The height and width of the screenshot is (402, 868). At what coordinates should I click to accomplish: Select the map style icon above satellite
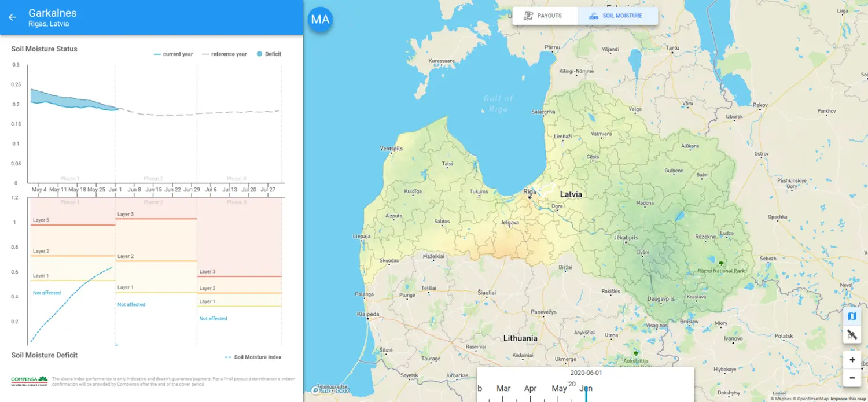(852, 316)
